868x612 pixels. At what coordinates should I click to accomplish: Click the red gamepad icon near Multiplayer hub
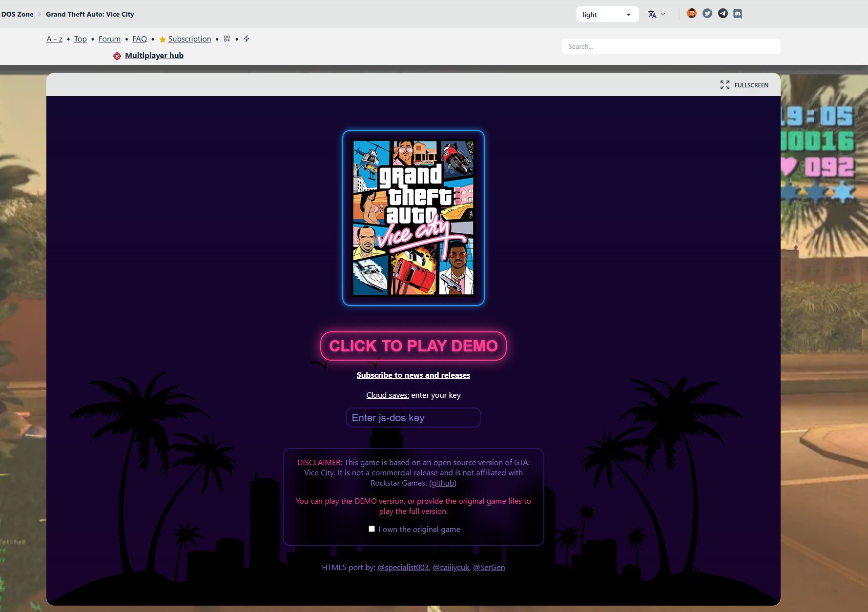117,56
